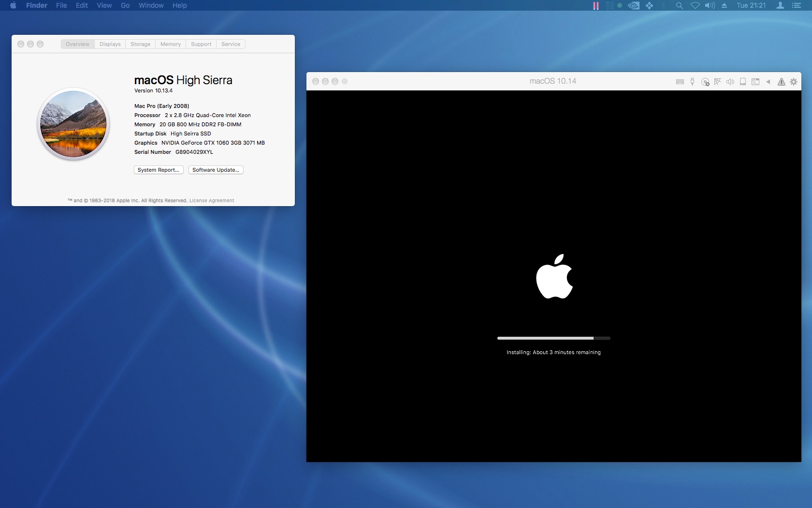Click the pink pause bars icon in the menu bar
812x508 pixels.
[596, 5]
